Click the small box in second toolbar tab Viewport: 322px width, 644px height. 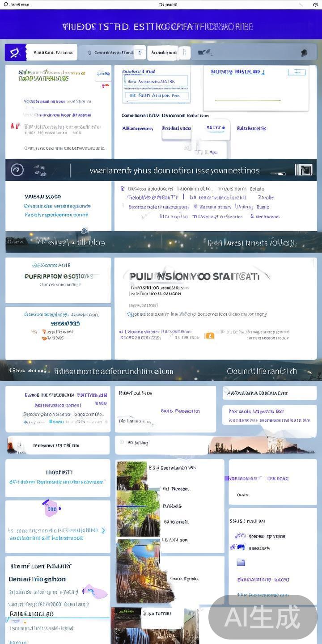pos(140,53)
